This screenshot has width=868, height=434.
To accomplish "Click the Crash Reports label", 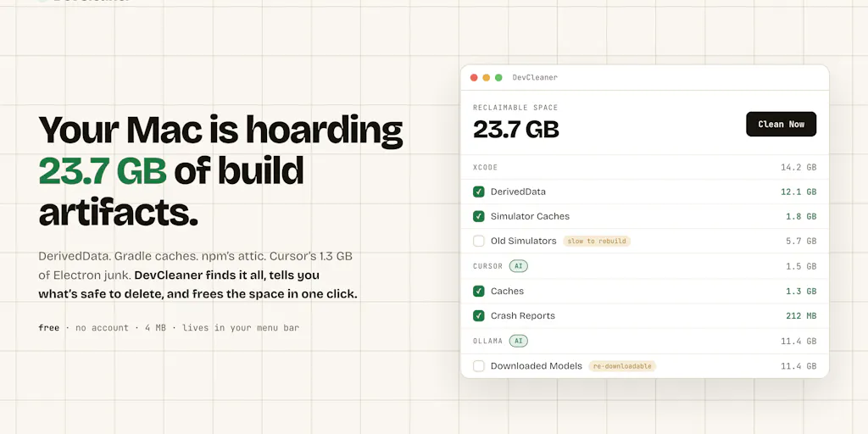I will coord(522,316).
